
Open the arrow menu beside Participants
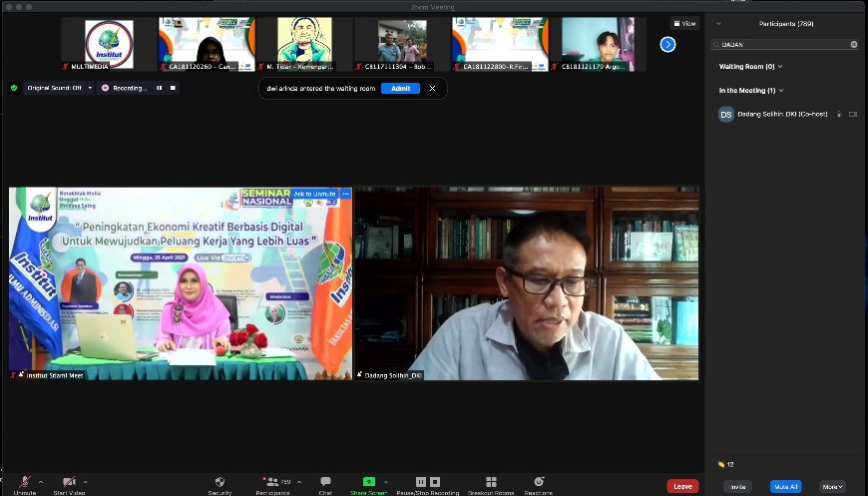(x=299, y=482)
